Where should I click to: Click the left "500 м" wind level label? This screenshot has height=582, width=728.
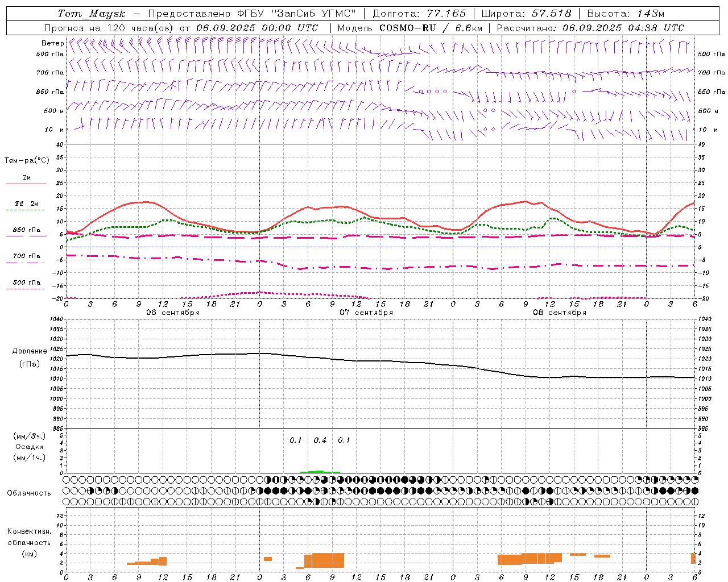tap(54, 111)
